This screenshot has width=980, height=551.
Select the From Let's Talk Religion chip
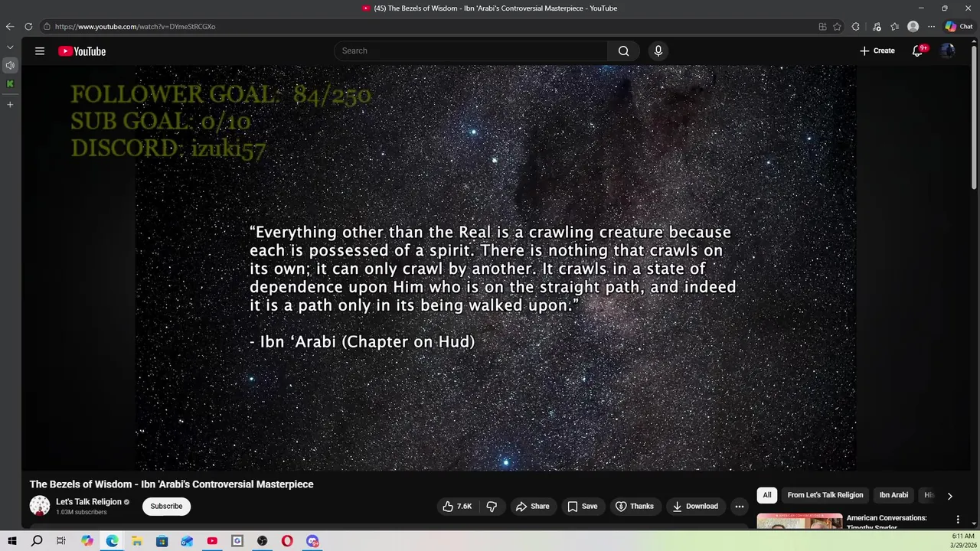(x=825, y=495)
